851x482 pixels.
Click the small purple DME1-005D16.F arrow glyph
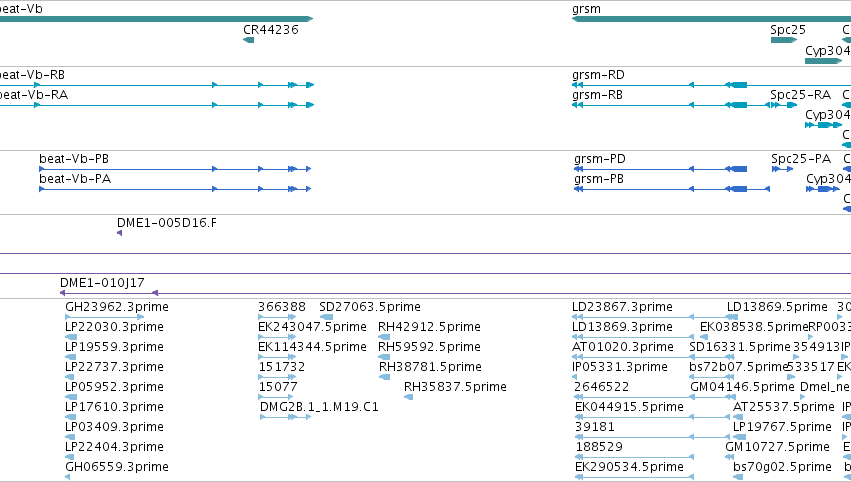coord(119,233)
